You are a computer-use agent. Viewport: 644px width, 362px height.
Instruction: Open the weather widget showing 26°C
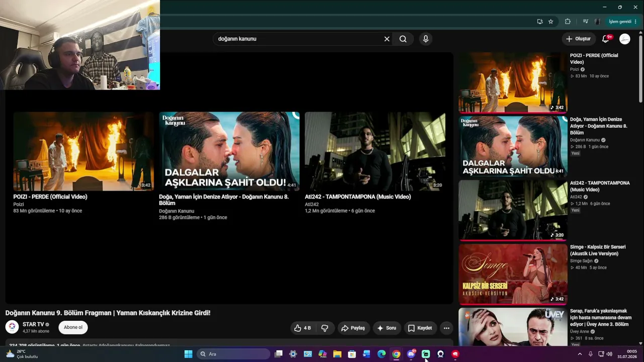coord(21,354)
